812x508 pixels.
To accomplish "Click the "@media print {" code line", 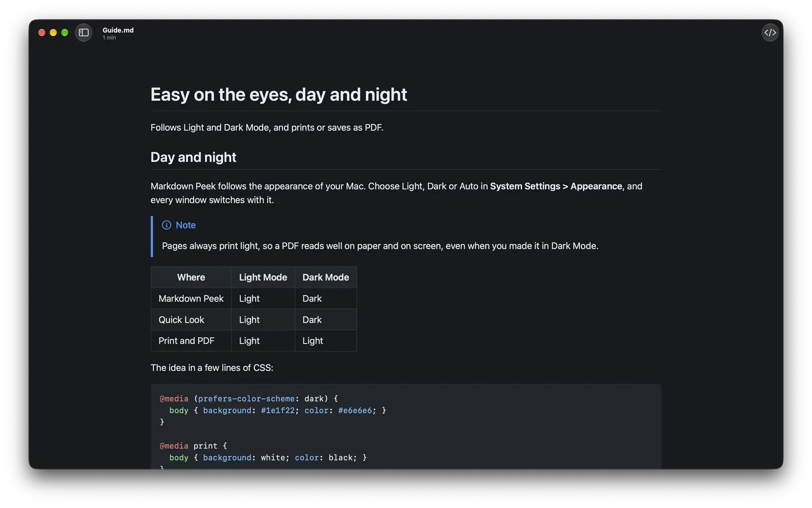I will pyautogui.click(x=193, y=446).
